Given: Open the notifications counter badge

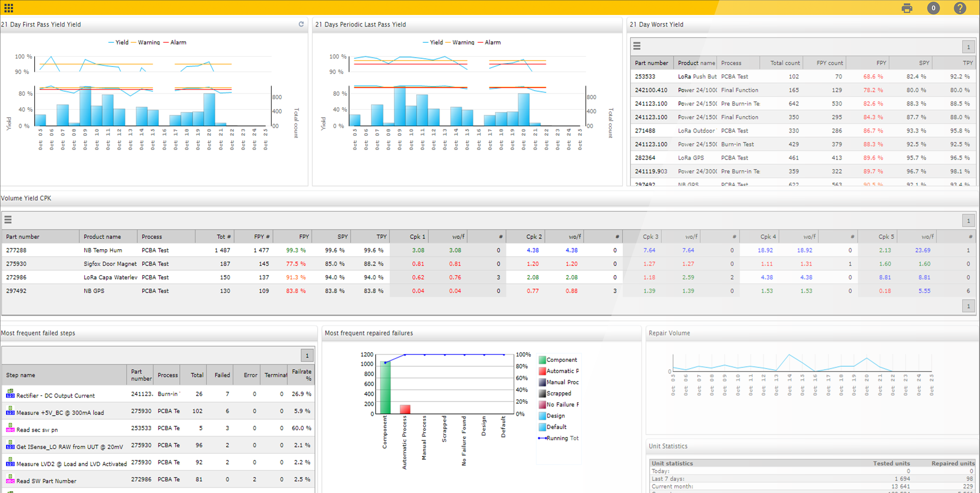Looking at the screenshot, I should 933,8.
